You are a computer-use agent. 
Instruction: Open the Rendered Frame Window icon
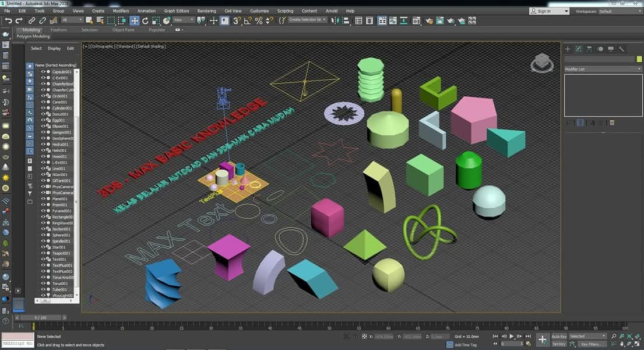(440, 20)
